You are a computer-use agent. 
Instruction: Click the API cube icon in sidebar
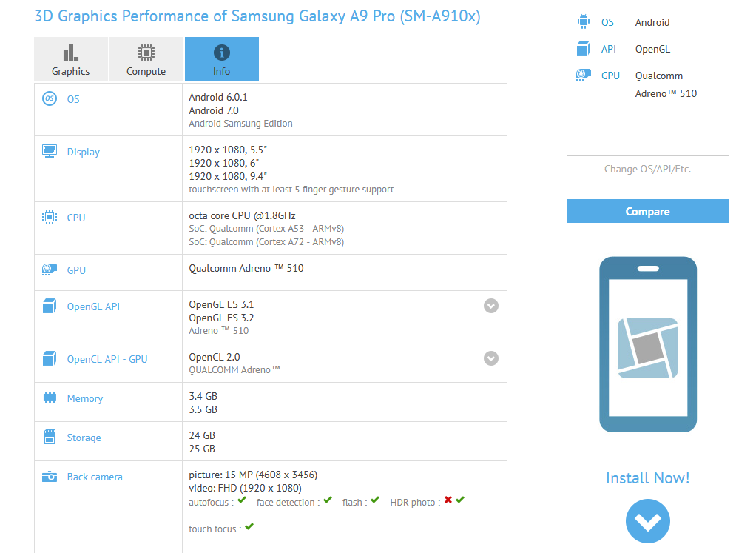point(584,48)
